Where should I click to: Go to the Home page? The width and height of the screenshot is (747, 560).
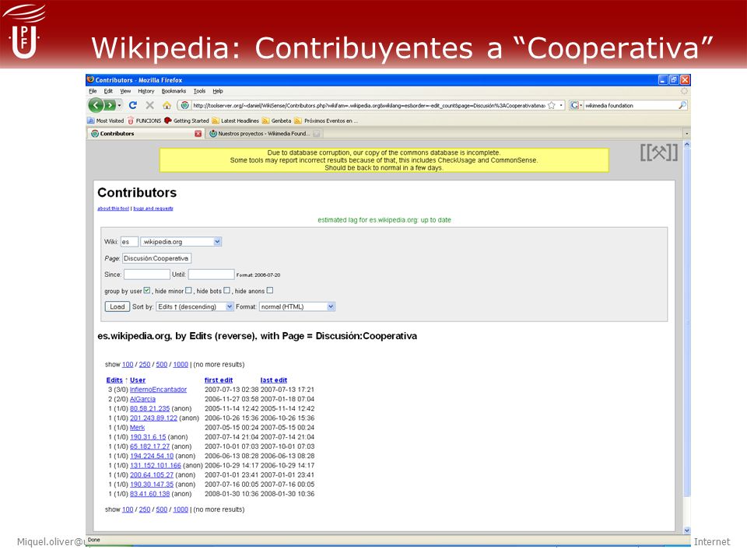[167, 105]
